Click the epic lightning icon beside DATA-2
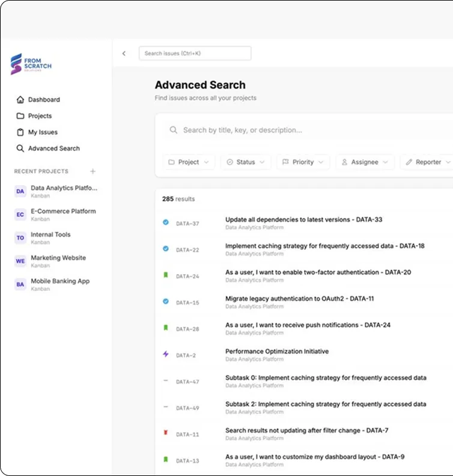Viewport: 453px width, 476px height. coord(166,354)
